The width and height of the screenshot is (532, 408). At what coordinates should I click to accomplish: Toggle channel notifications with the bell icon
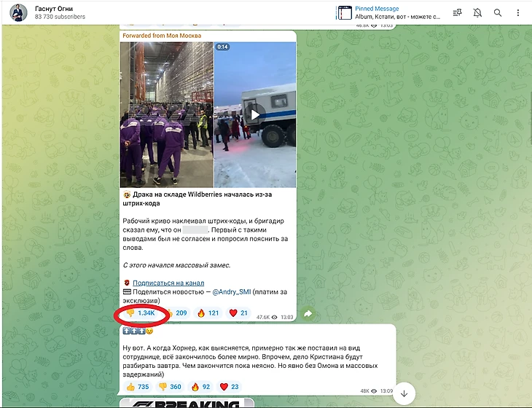pos(477,12)
